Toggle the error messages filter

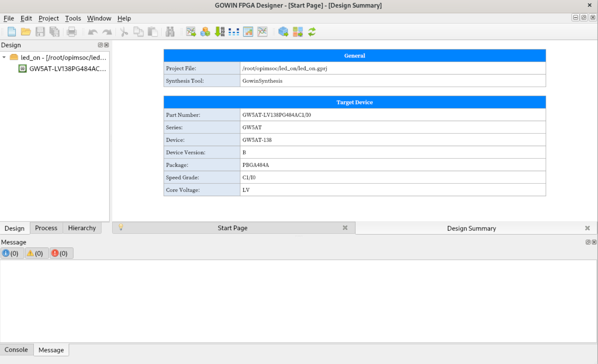point(61,253)
